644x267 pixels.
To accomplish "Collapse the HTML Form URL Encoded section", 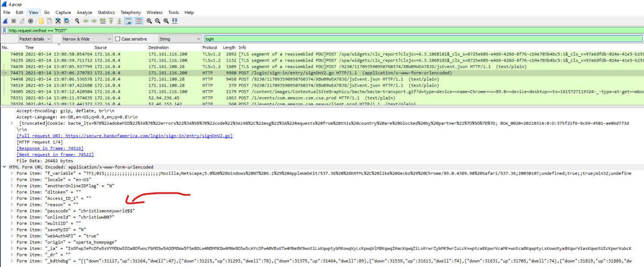I will click(x=4, y=167).
